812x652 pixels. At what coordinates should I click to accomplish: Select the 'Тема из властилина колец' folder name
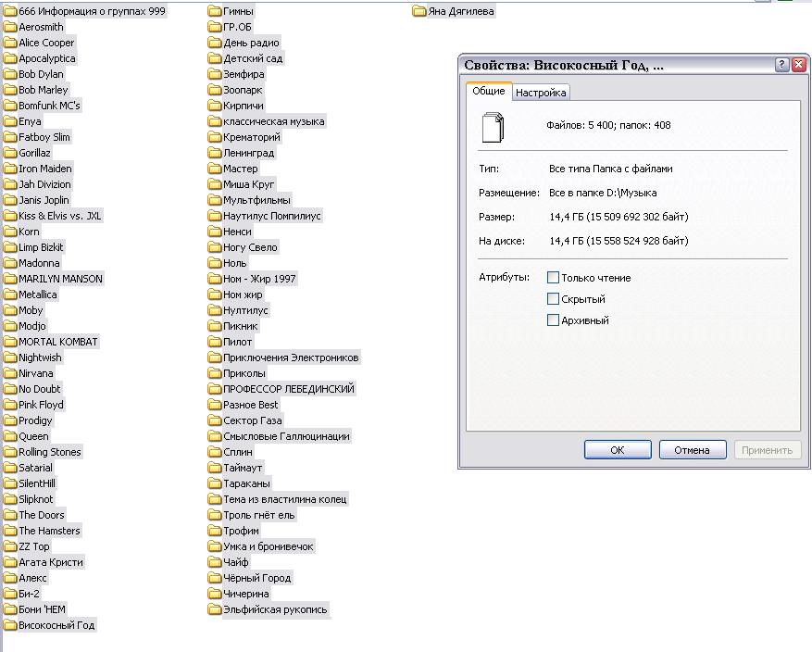tap(285, 499)
